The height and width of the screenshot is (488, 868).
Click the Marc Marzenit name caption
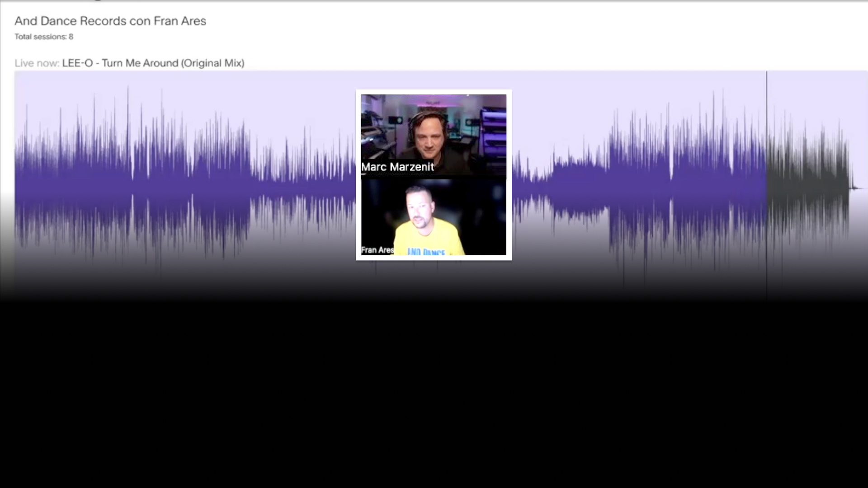pos(397,167)
